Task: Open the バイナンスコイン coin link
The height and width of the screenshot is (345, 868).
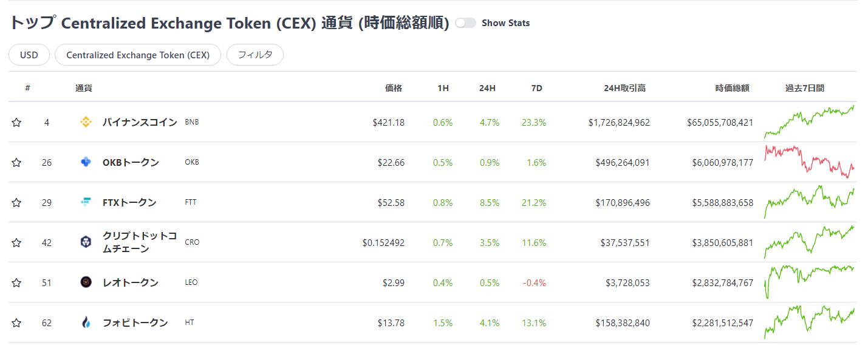Action: click(x=140, y=122)
